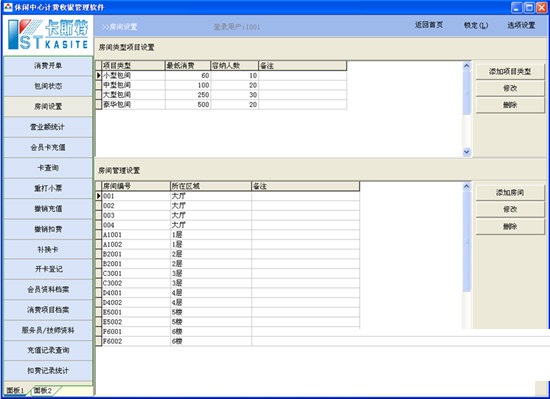Select the 大型包间 row
The width and height of the screenshot is (550, 399).
click(x=221, y=95)
